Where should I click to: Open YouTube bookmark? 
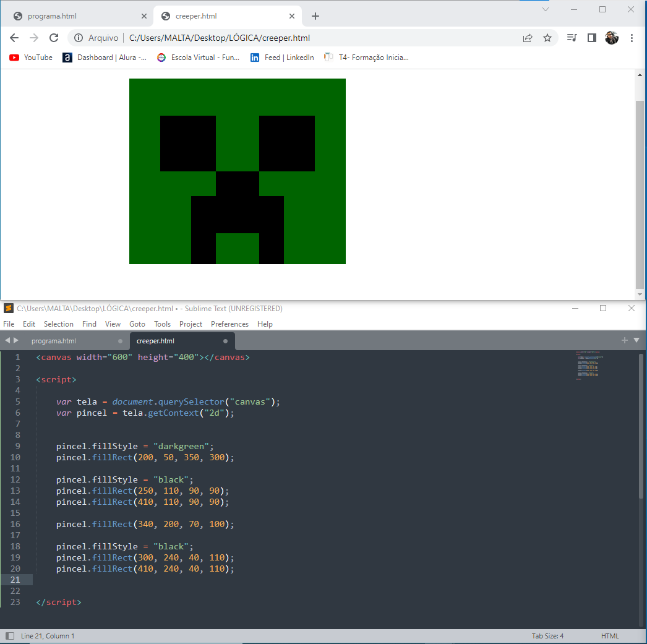[x=31, y=58]
